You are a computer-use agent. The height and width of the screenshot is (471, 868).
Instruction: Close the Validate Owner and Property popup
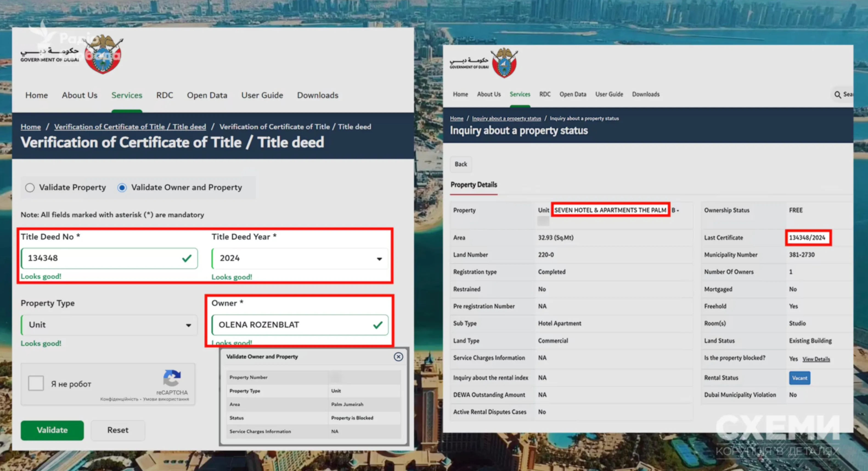(398, 357)
